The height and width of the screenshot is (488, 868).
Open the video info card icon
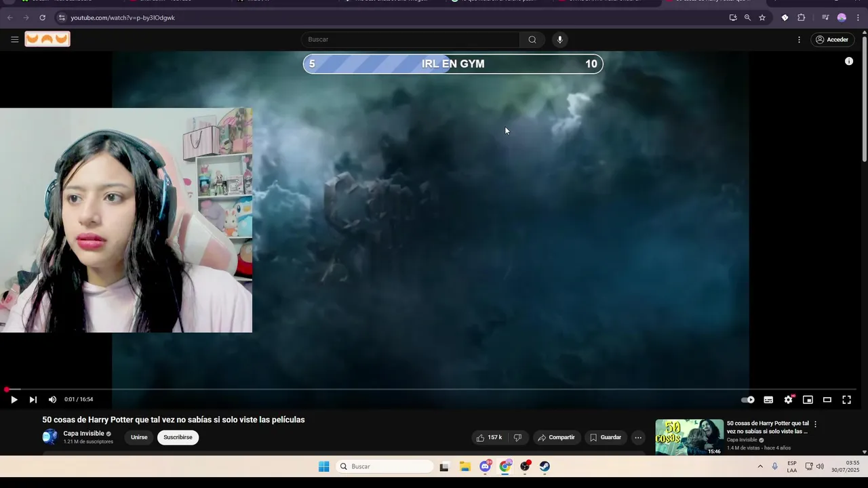(848, 61)
